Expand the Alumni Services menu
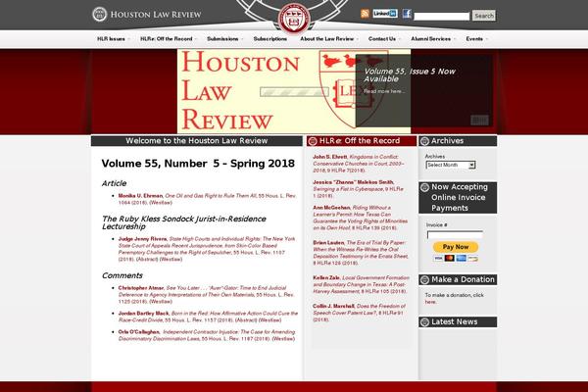The width and height of the screenshot is (588, 392). 433,39
